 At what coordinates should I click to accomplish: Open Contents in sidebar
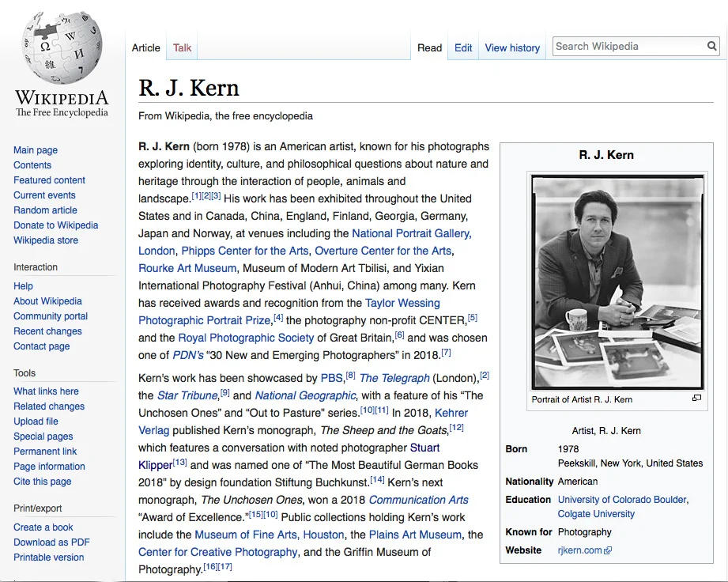(x=32, y=165)
